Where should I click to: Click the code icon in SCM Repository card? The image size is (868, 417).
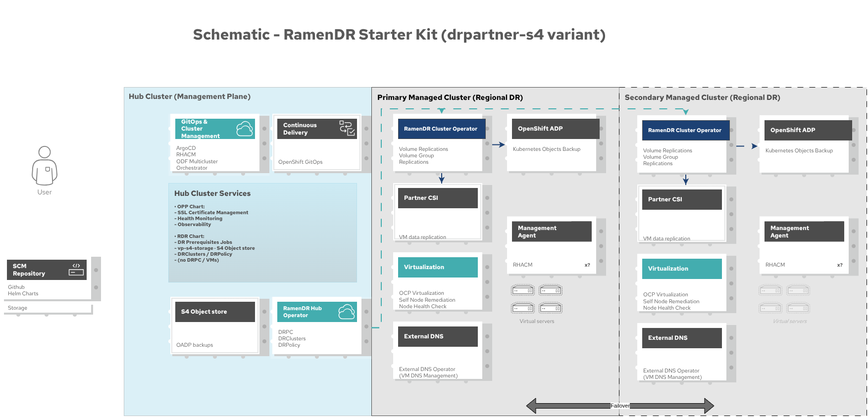pos(76,269)
